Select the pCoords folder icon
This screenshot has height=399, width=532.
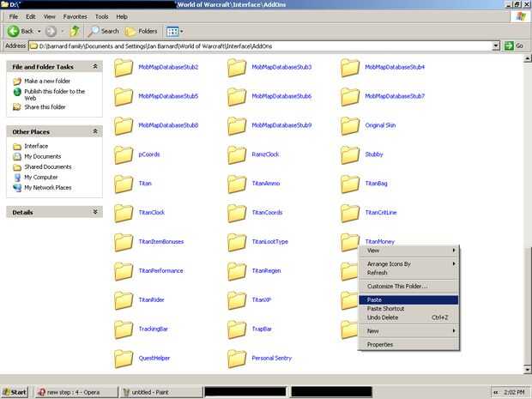coord(124,154)
